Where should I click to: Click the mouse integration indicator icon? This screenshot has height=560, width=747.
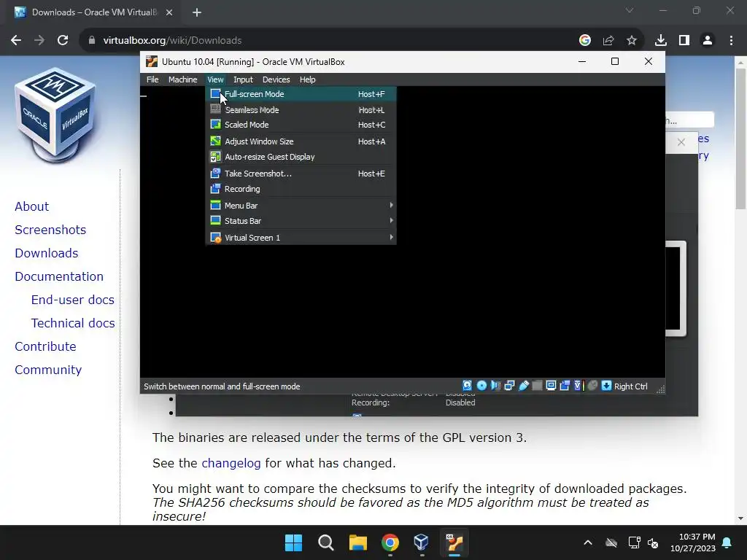pyautogui.click(x=592, y=386)
